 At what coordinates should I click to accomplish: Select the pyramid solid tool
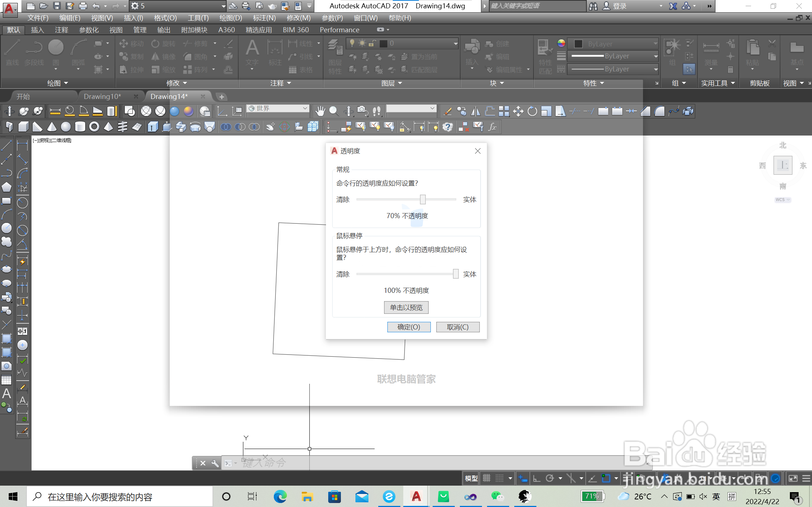108,127
